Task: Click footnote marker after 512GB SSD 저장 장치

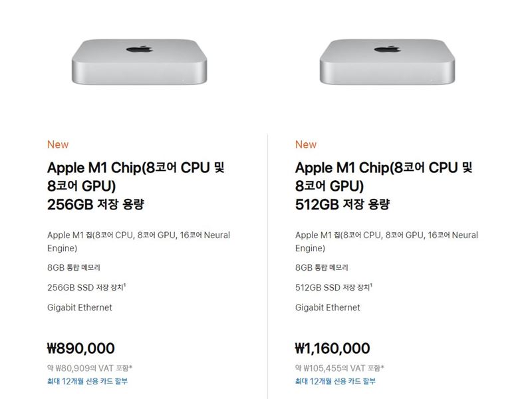Action: [x=371, y=285]
